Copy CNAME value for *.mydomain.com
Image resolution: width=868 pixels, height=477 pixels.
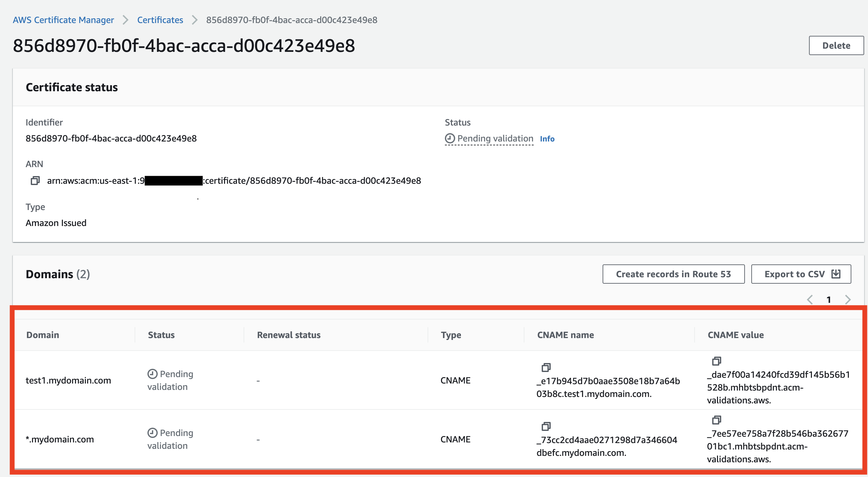[716, 420]
